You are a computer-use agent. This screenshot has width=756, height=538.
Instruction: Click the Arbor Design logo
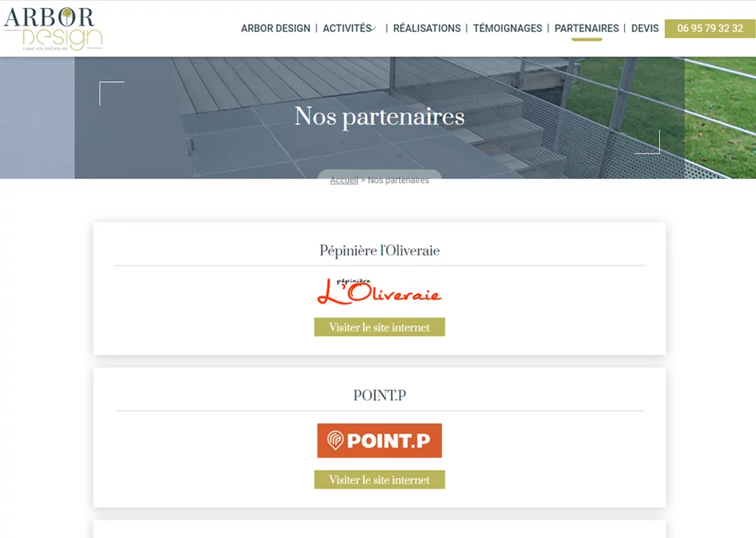53,29
